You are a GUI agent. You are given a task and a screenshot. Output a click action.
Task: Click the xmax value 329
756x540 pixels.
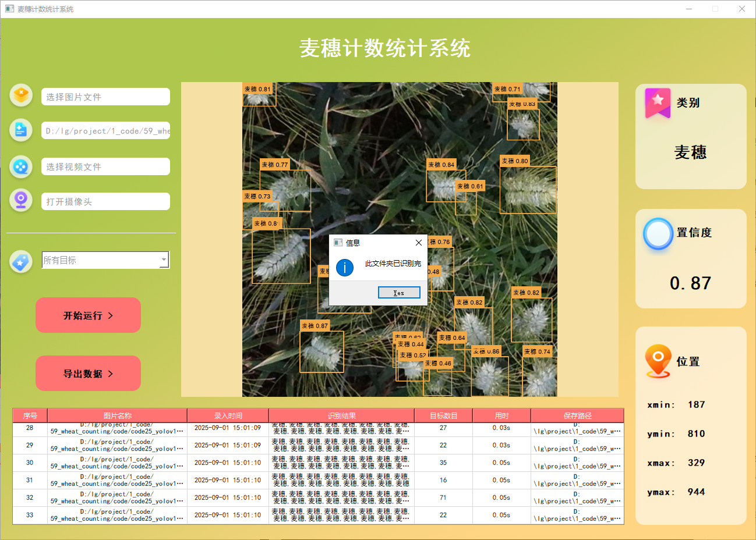pos(697,463)
